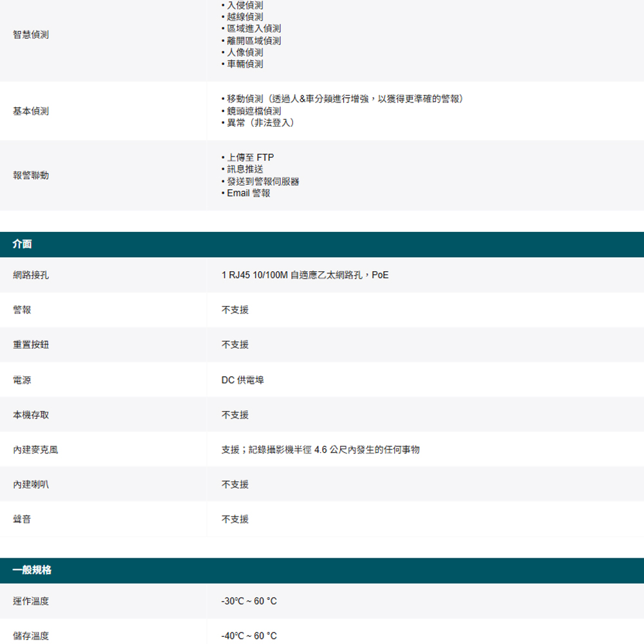Click the 本機存取 row label
This screenshot has height=644, width=644.
[31, 415]
